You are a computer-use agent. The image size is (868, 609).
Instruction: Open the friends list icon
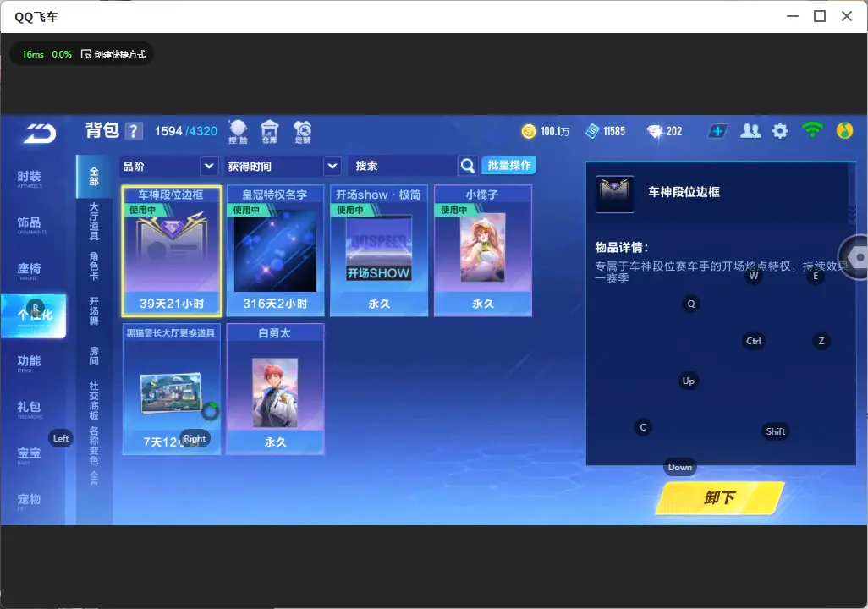click(750, 130)
